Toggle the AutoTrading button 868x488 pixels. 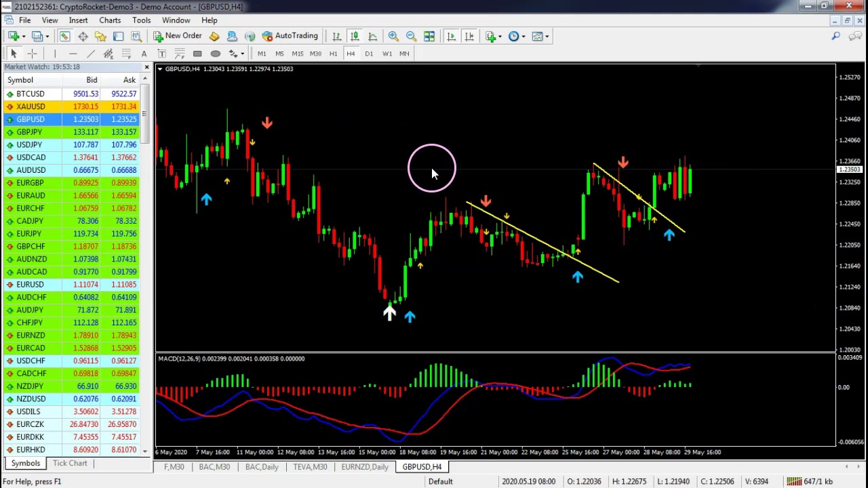pos(290,36)
